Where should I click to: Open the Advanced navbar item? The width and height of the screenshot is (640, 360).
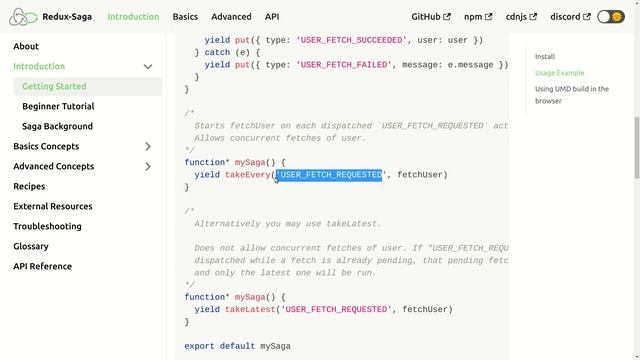231,17
